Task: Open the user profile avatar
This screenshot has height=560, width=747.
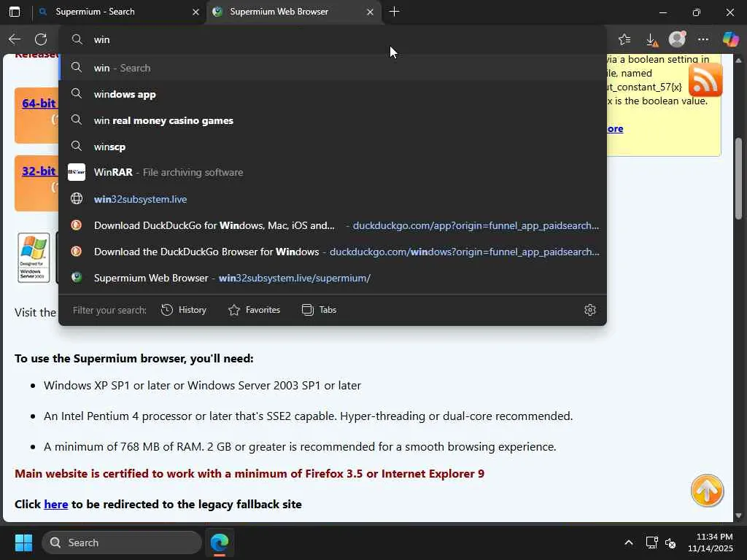Action: coord(677,39)
